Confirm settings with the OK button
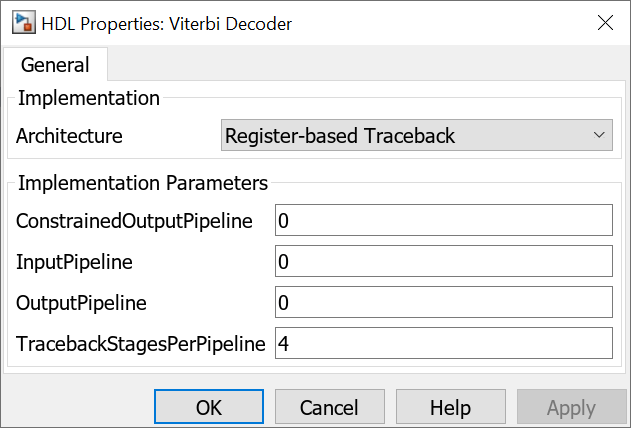The height and width of the screenshot is (428, 631). 209,407
